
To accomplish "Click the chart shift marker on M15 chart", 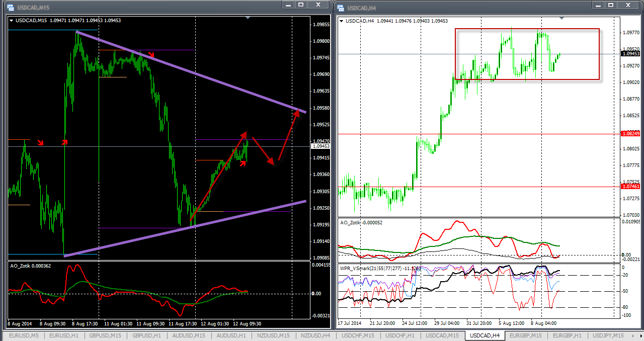I will pyautogui.click(x=247, y=18).
